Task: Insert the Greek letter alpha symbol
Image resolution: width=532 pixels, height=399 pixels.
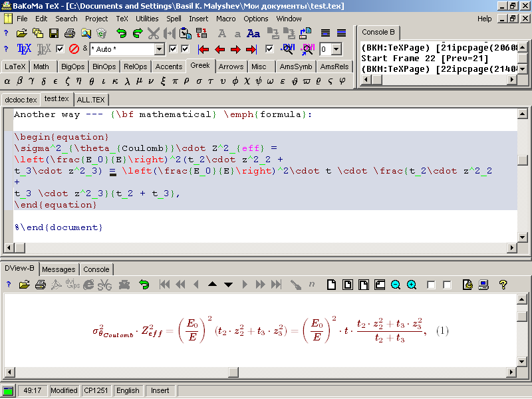Action: [7, 81]
